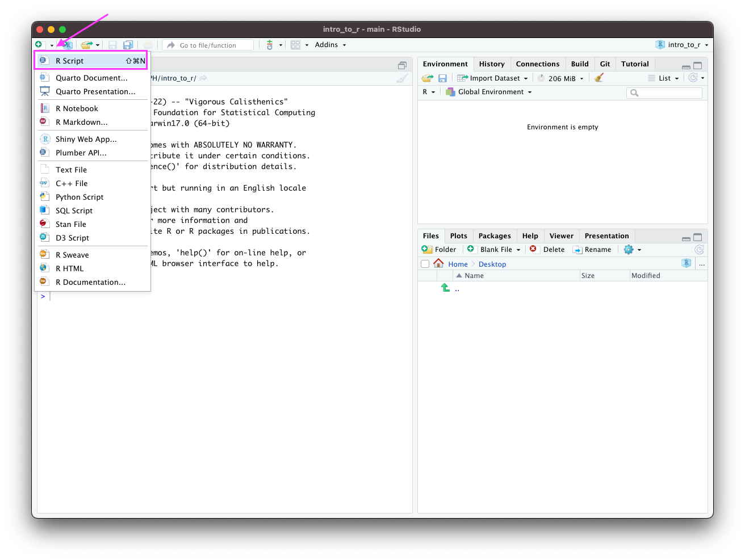The height and width of the screenshot is (560, 745).
Task: Open the Global Environment dropdown
Action: pos(490,92)
